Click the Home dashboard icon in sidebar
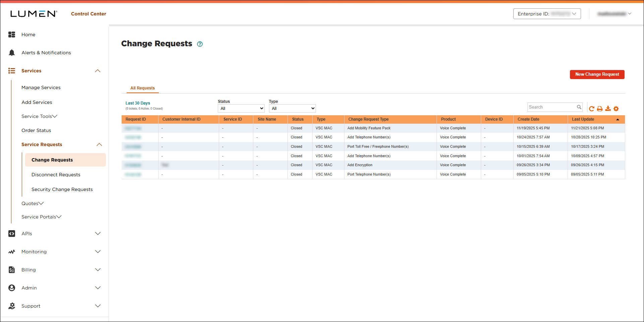This screenshot has width=644, height=322. pyautogui.click(x=12, y=35)
